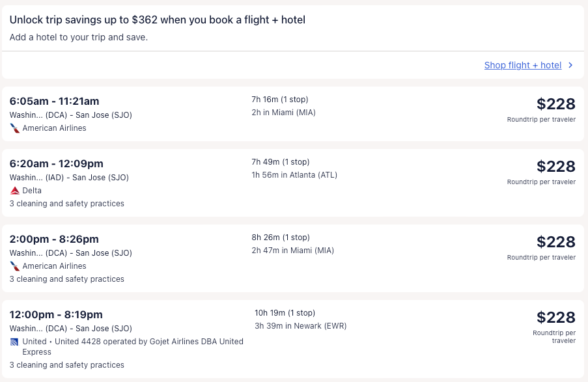Click the United airline logo icon

pos(15,342)
